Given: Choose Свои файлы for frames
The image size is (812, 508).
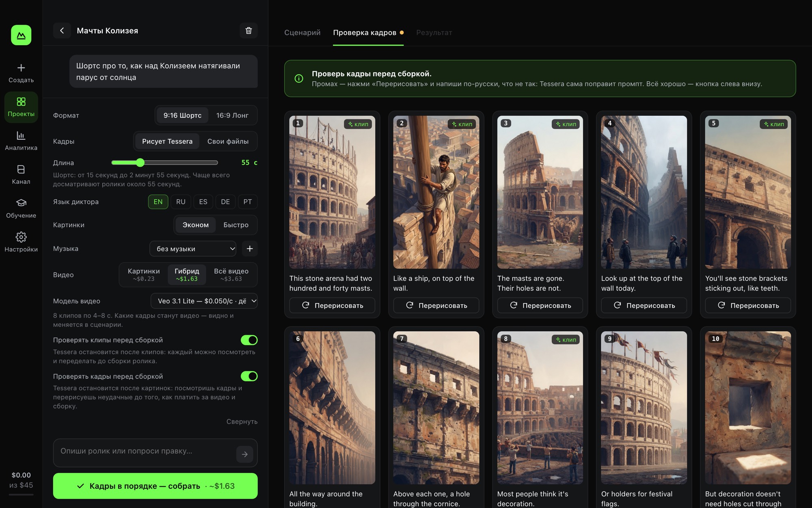Looking at the screenshot, I should (228, 141).
